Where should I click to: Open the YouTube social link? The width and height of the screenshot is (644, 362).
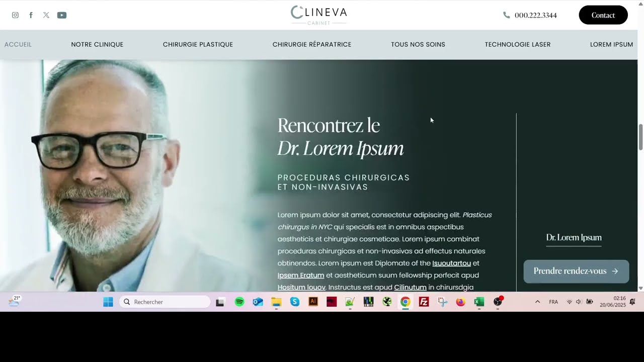tap(62, 15)
